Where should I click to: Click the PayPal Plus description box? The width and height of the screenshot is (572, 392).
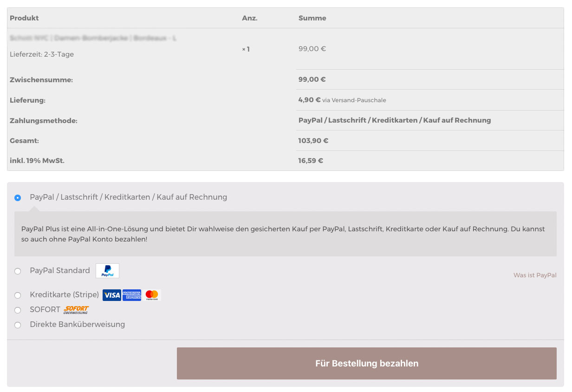click(285, 234)
